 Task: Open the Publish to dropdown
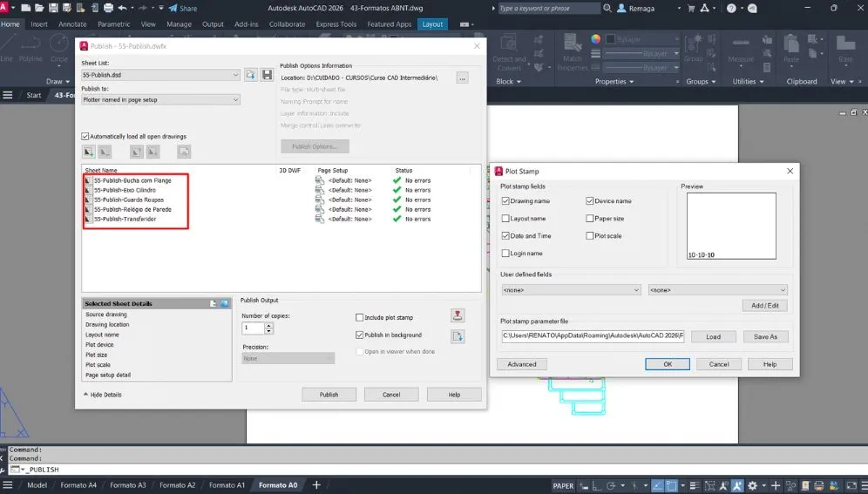click(160, 100)
